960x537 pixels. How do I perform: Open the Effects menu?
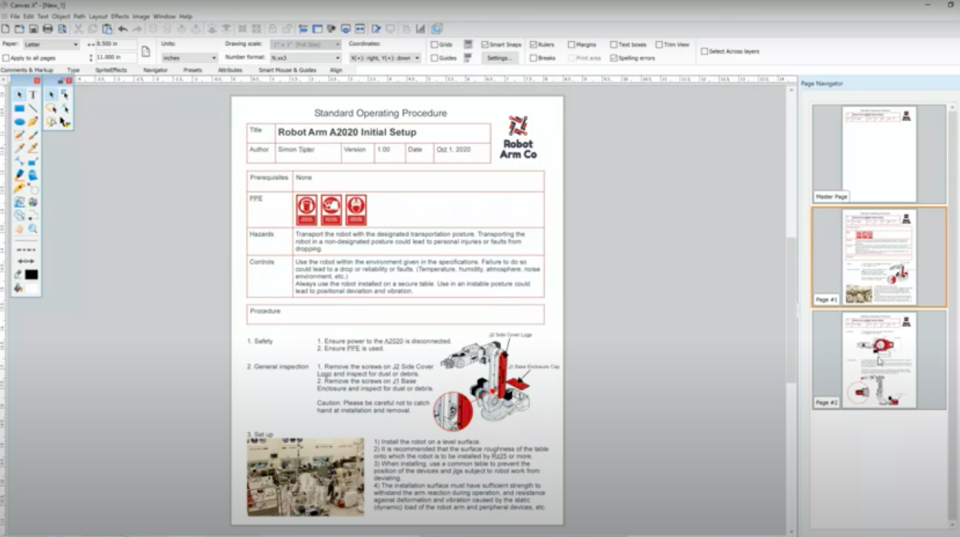coord(120,17)
